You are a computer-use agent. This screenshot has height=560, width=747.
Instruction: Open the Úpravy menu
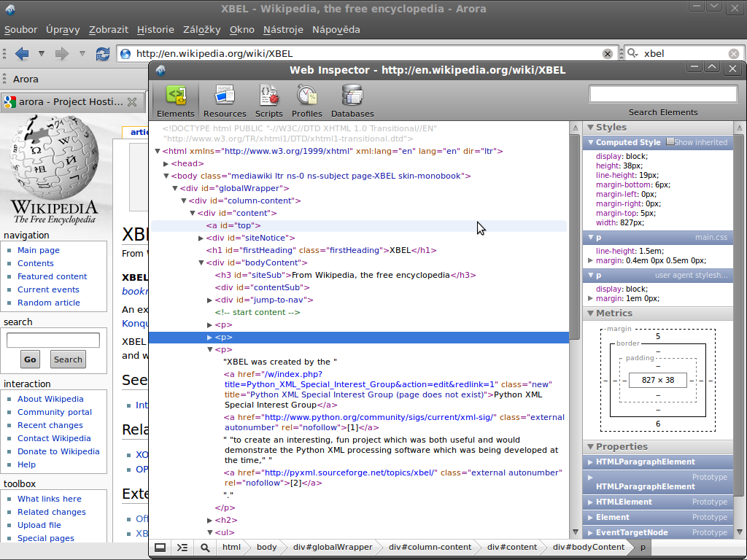click(63, 29)
